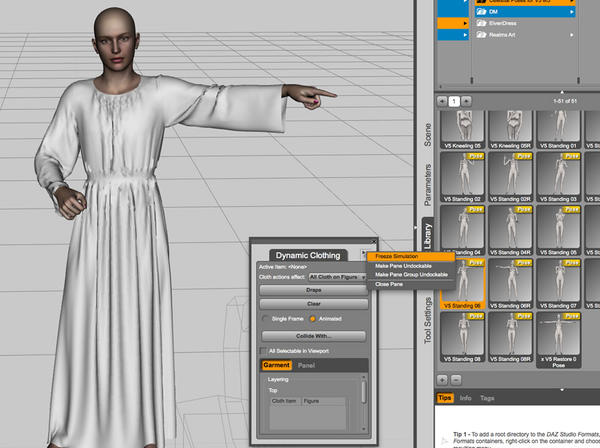Apply the V5 Standing 02 pose

(x=463, y=177)
